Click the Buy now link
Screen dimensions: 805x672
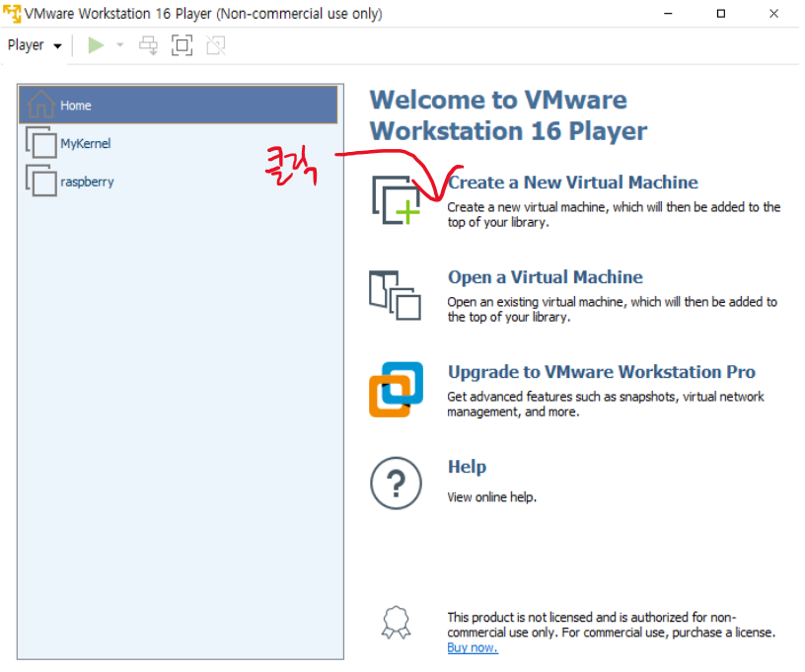473,648
